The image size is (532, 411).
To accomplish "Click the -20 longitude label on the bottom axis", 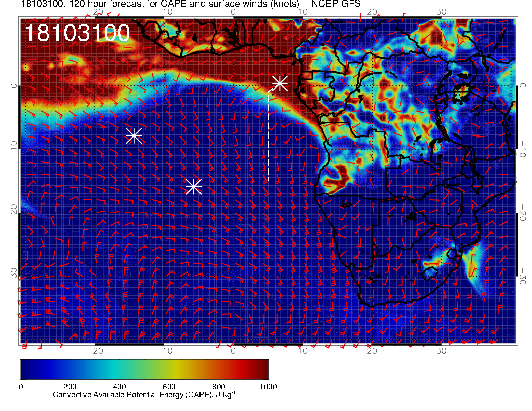I will [95, 351].
